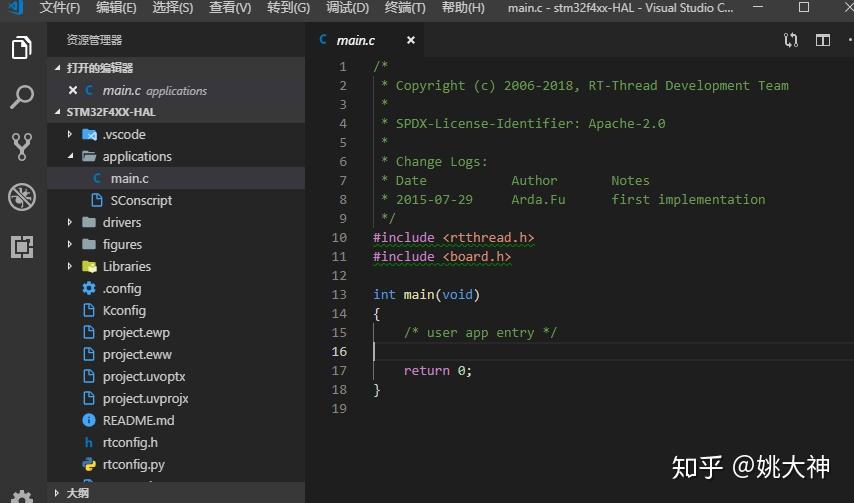
Task: Click the return 0; statement
Action: 438,371
